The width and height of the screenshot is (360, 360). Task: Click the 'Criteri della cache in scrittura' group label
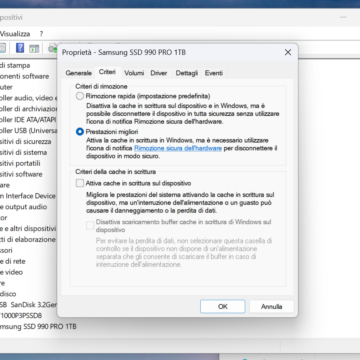116,172
